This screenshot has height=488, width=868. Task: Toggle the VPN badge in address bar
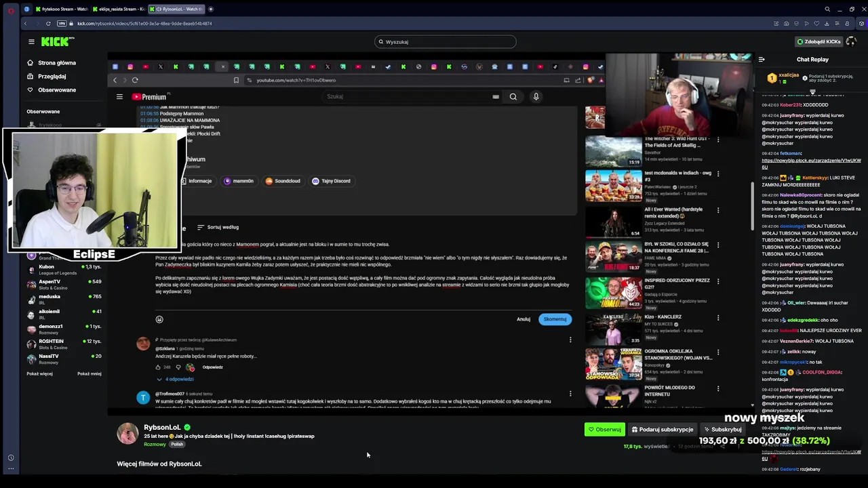point(62,23)
